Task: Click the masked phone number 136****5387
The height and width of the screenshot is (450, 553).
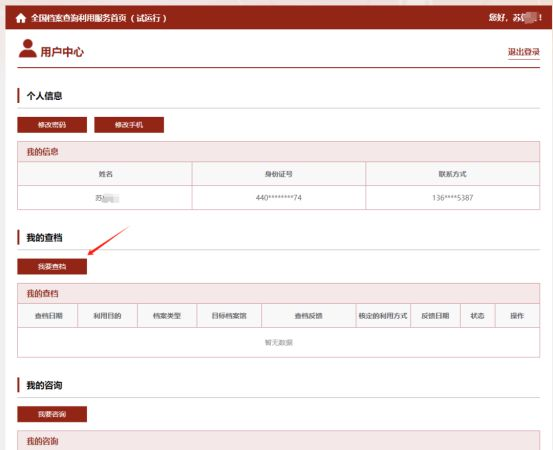Action: 452,197
